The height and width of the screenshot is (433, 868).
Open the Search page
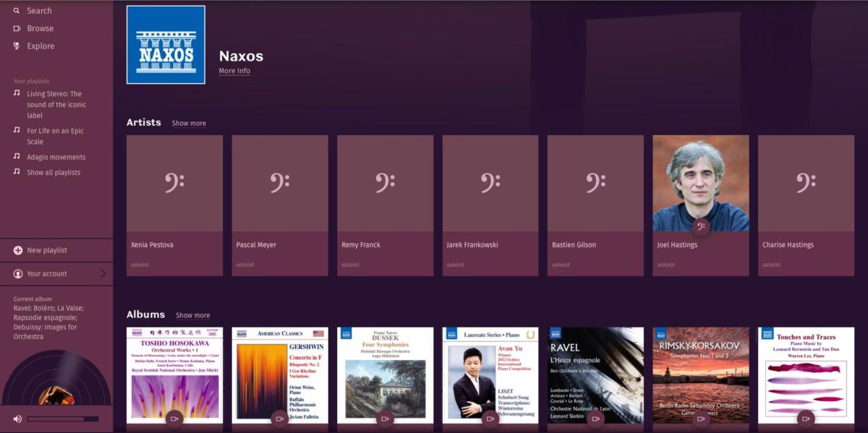(39, 11)
